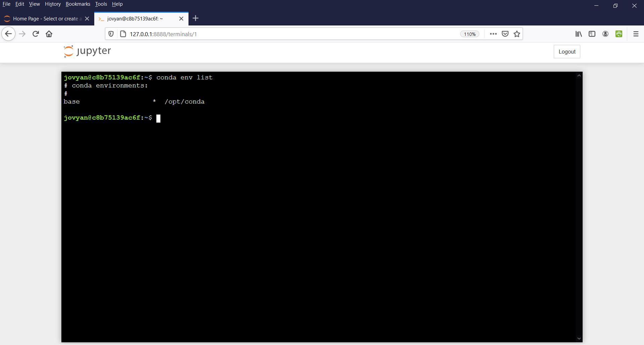This screenshot has width=644, height=345.
Task: Open the page actions ellipsis menu
Action: 493,34
